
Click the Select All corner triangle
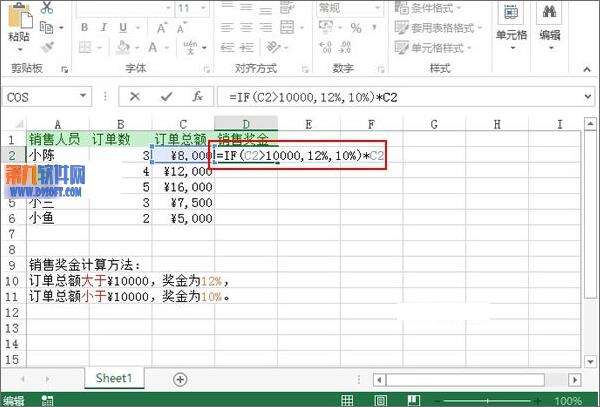tap(18, 124)
